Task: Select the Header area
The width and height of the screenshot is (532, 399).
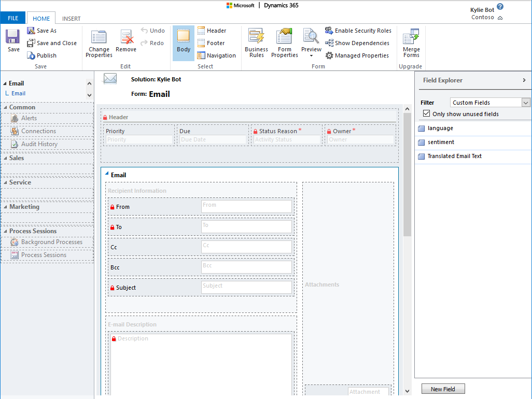Action: (212, 31)
